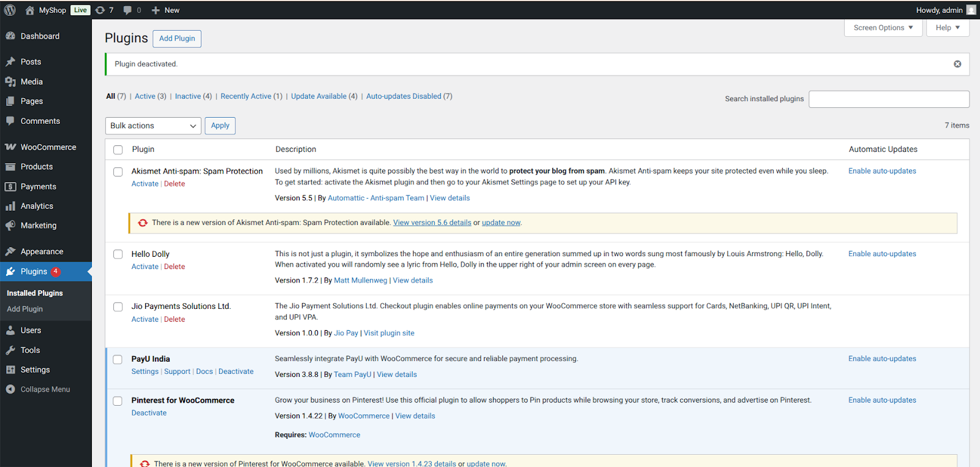
Task: Click the Posts pushpin icon
Action: (10, 62)
